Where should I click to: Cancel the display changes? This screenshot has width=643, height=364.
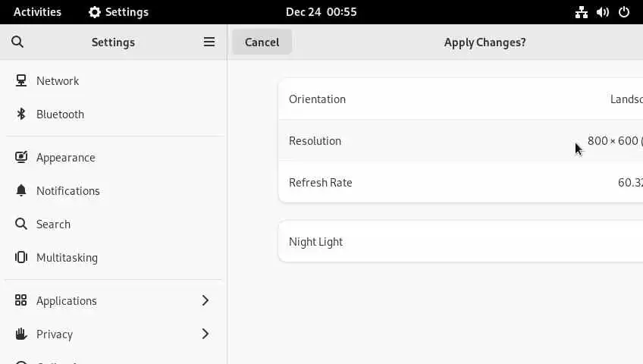point(262,42)
